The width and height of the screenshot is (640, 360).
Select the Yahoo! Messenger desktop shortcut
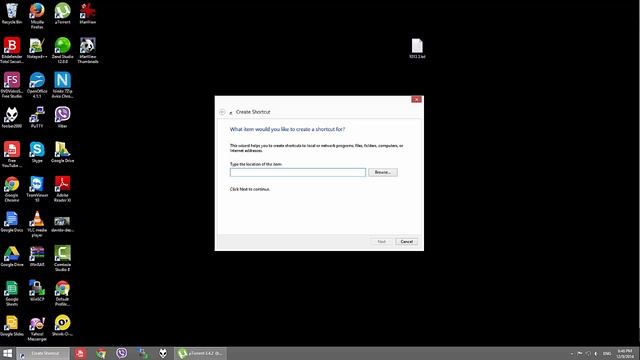pyautogui.click(x=37, y=328)
